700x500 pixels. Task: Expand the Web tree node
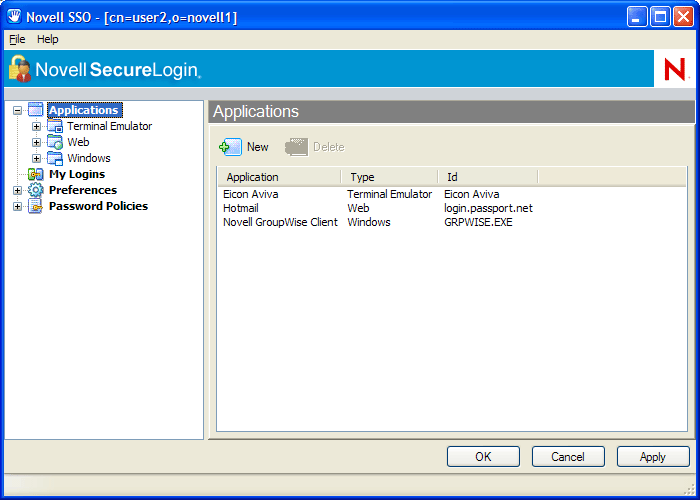click(37, 142)
